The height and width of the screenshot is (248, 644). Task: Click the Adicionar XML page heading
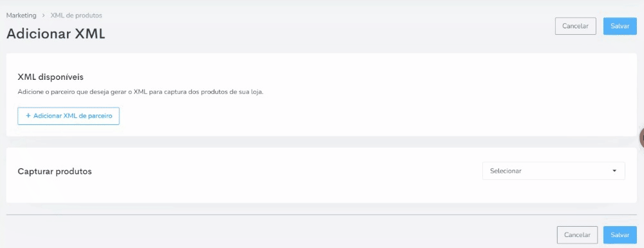[56, 33]
